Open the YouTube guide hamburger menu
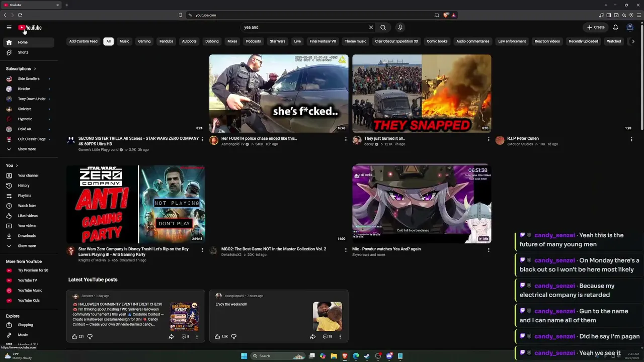Viewport: 644px width, 362px height. coord(9,28)
